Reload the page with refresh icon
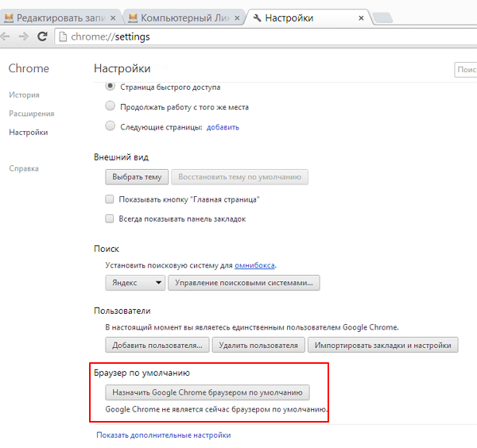Image resolution: width=477 pixels, height=448 pixels. [x=42, y=37]
